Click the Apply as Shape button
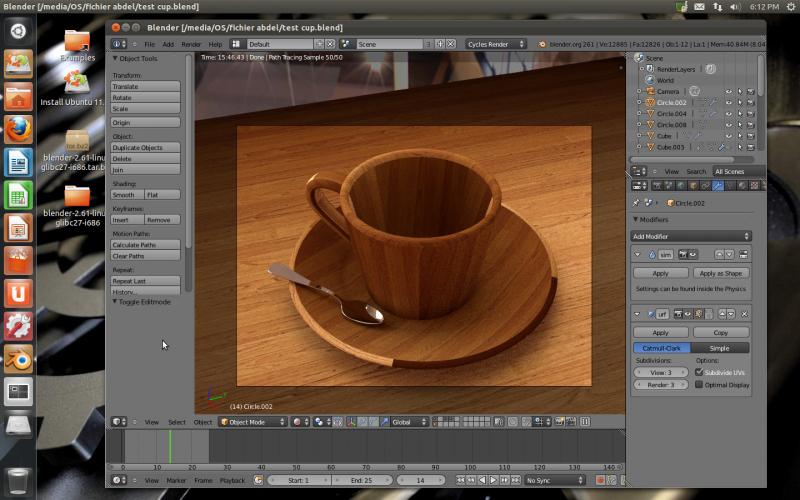 719,273
